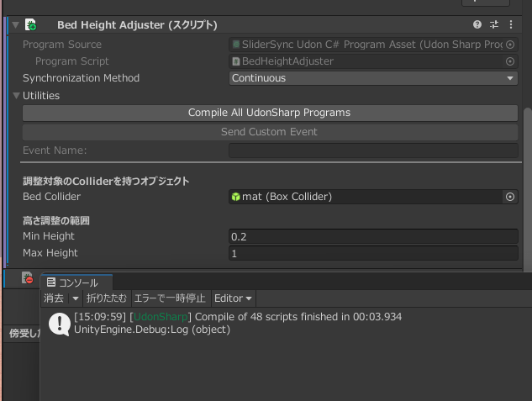This screenshot has height=401, width=532.
Task: Click the Max Height value field
Action: coord(373,253)
